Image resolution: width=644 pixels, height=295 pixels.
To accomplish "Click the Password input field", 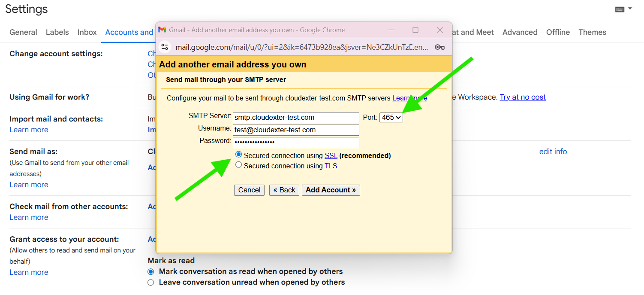I will click(295, 142).
